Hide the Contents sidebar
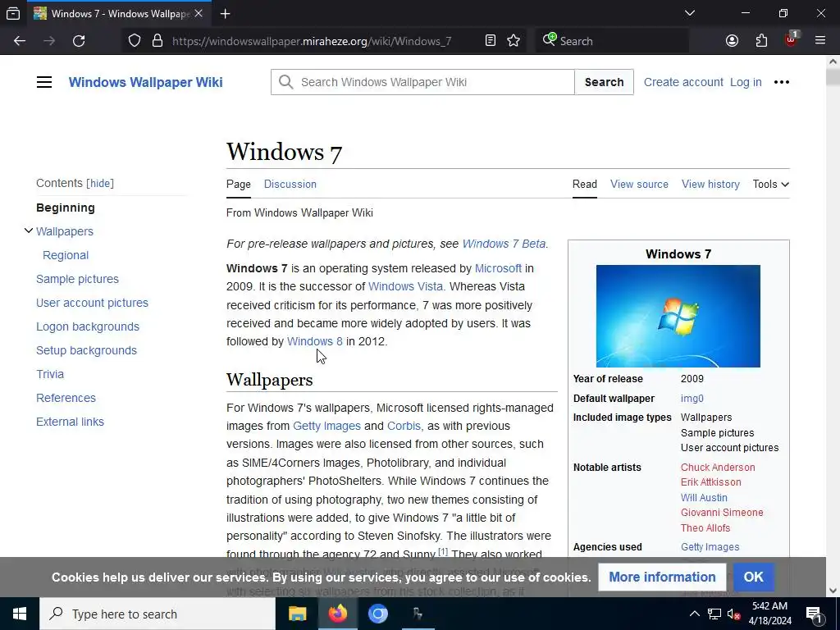This screenshot has width=840, height=630. pyautogui.click(x=100, y=183)
